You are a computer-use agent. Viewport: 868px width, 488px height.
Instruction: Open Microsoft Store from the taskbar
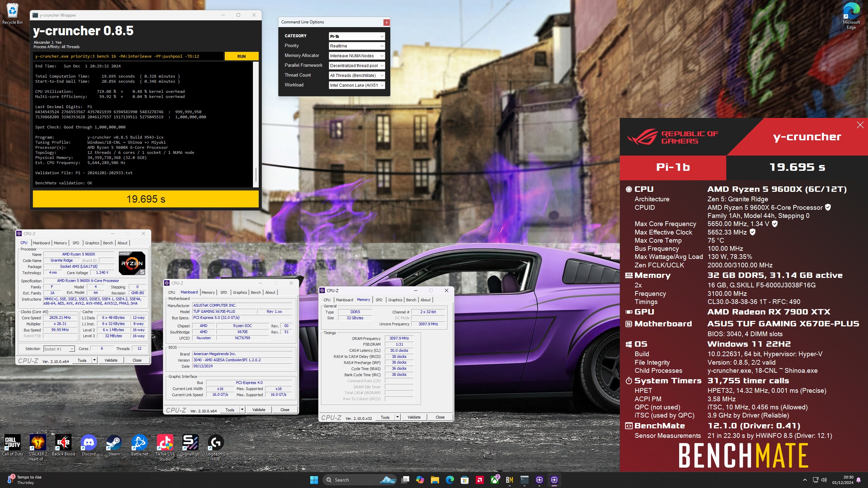click(465, 480)
